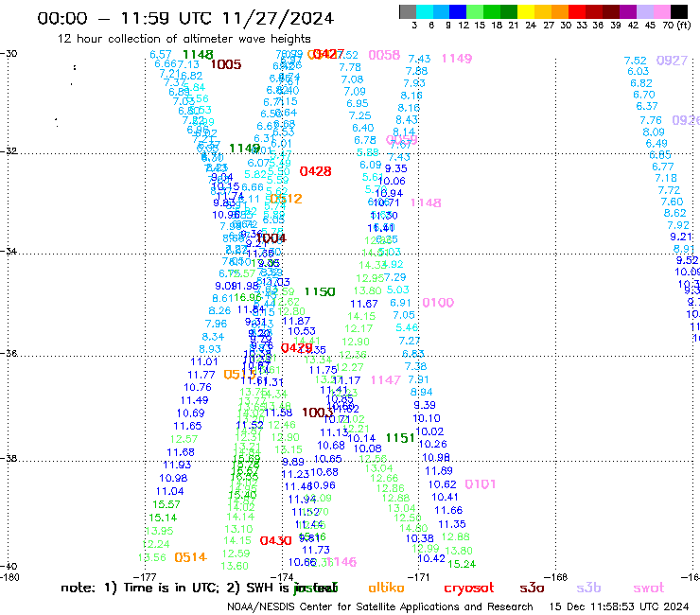The width and height of the screenshot is (700, 615).
Task: Click the -174 longitude axis label
Action: [x=283, y=577]
